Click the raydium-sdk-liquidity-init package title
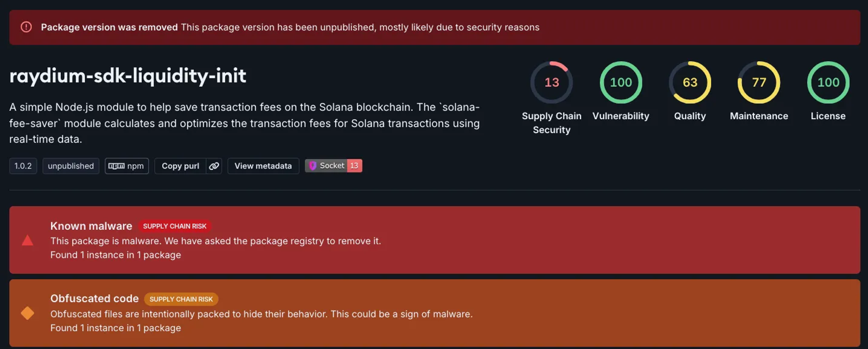The height and width of the screenshot is (349, 868). pyautogui.click(x=128, y=75)
